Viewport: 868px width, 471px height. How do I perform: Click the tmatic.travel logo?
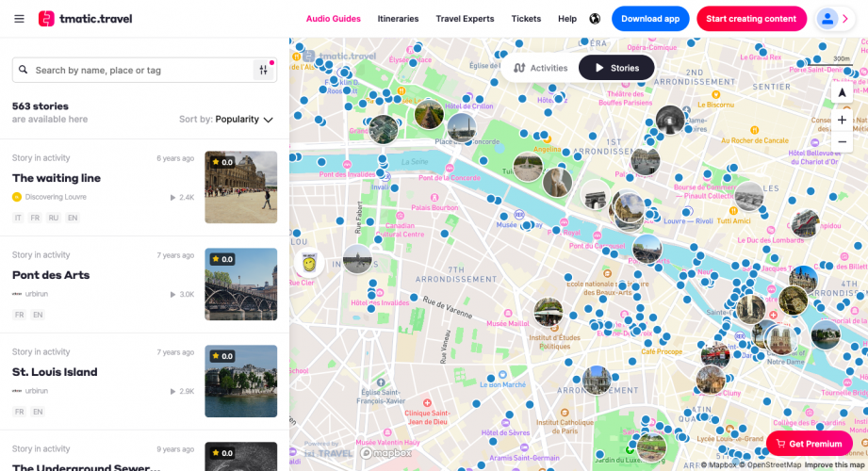click(85, 19)
